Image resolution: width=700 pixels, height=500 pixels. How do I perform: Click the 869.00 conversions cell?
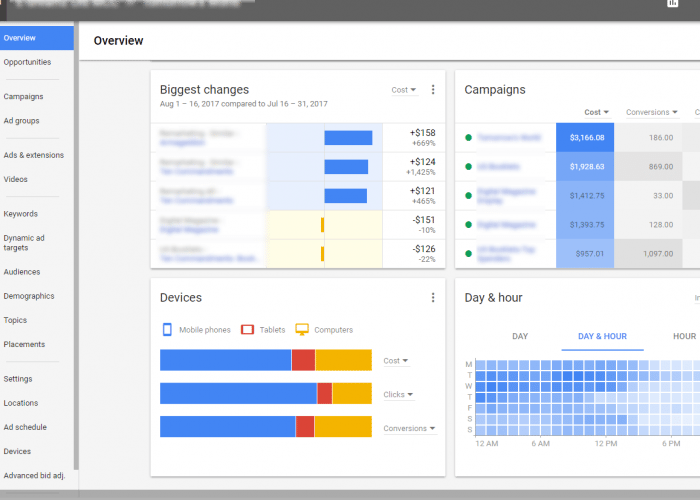click(x=648, y=167)
